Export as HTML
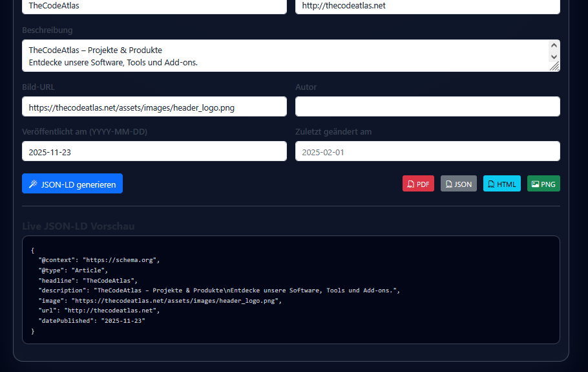This screenshot has width=588, height=372. coord(502,184)
